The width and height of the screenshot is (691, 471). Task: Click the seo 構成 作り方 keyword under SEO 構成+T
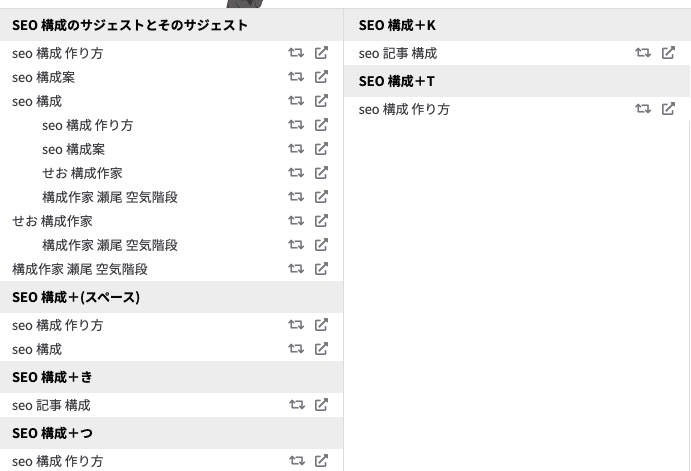(403, 109)
